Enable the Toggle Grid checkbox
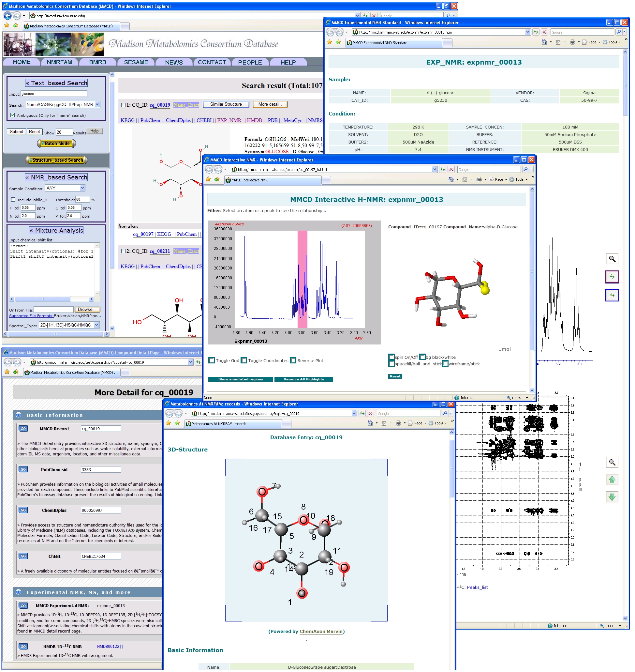 (x=212, y=360)
